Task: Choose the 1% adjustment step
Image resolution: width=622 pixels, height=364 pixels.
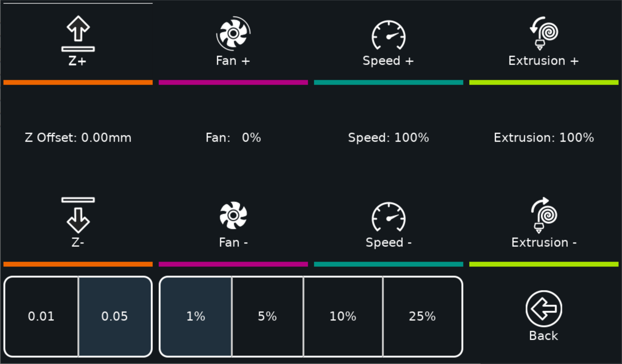Action: coord(196,316)
